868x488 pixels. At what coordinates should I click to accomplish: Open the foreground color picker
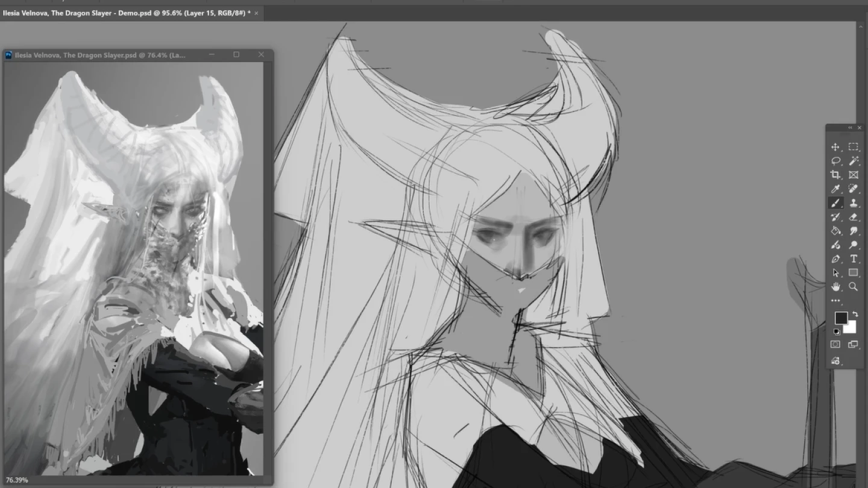[x=840, y=318]
